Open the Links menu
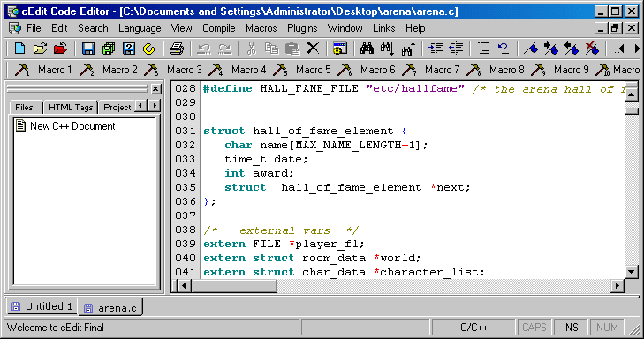Viewport: 644px width, 339px height. click(x=383, y=28)
